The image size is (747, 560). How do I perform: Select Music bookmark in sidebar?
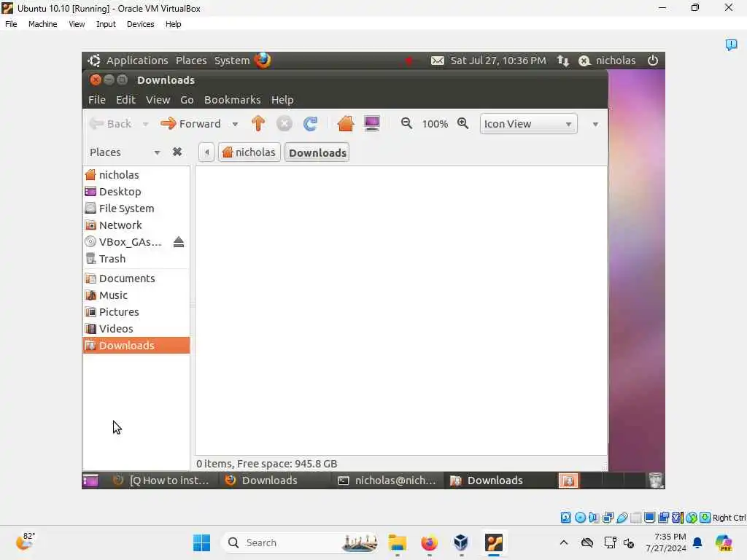tap(136, 295)
